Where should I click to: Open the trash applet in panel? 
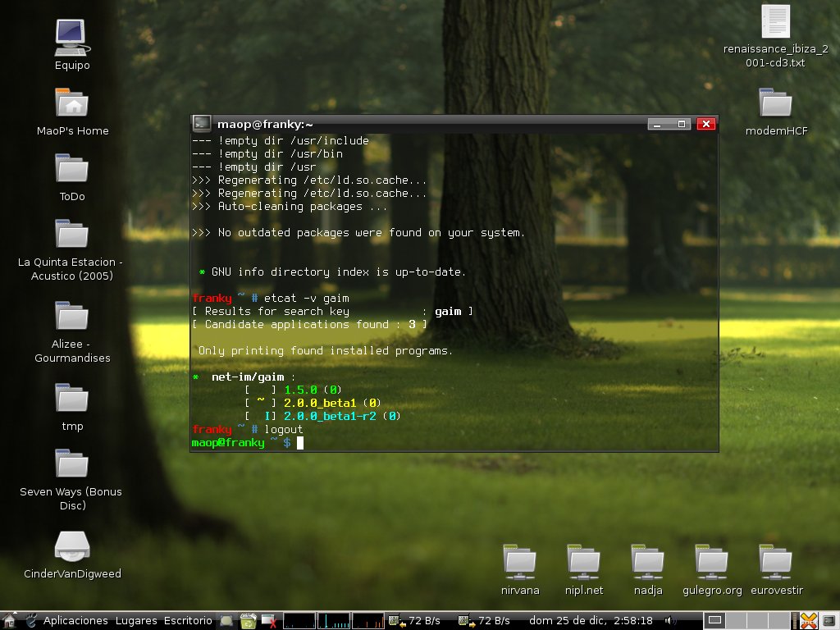[x=248, y=621]
